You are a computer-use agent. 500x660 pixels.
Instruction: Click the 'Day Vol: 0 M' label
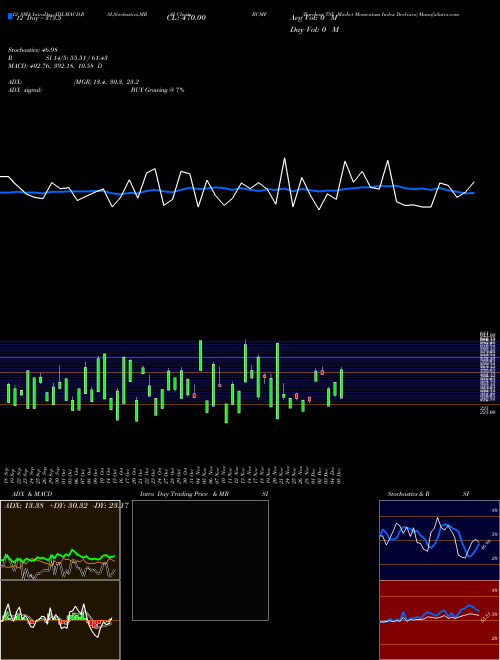[x=314, y=29]
